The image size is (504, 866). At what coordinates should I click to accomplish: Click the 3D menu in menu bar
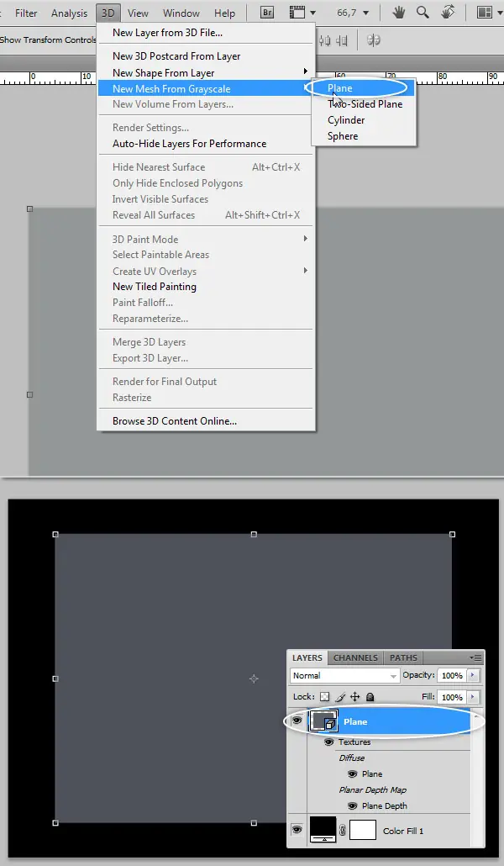click(x=108, y=13)
